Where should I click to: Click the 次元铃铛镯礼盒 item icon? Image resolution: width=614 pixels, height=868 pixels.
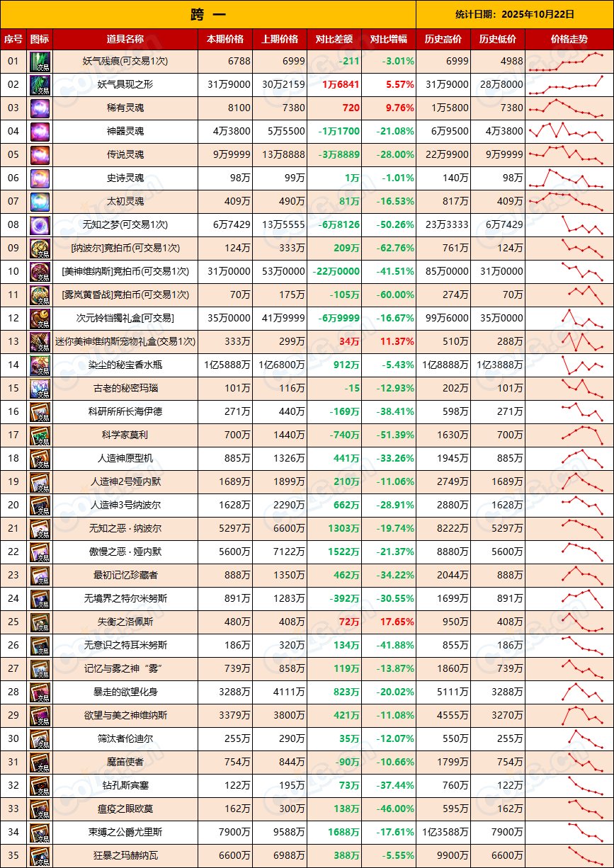tap(40, 319)
